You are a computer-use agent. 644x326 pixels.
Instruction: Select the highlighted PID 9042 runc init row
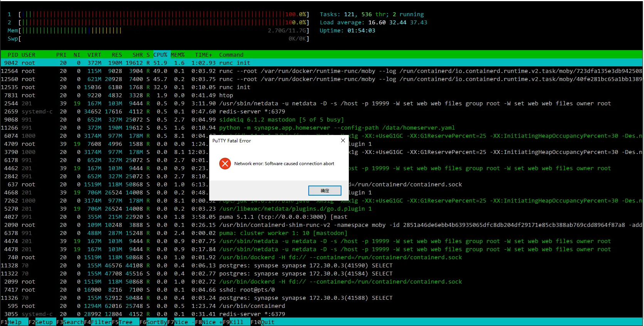321,63
